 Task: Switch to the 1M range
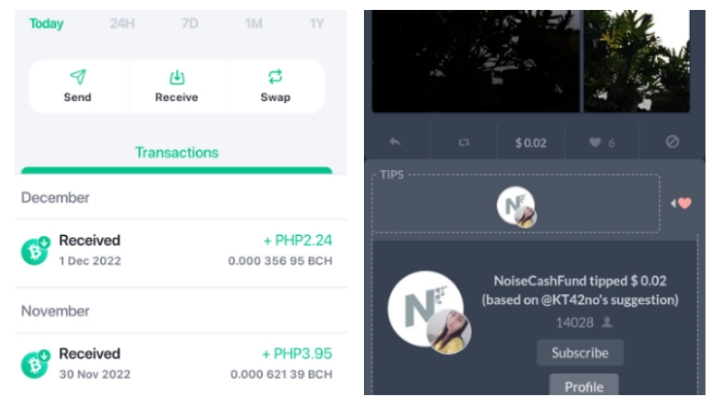(x=253, y=23)
